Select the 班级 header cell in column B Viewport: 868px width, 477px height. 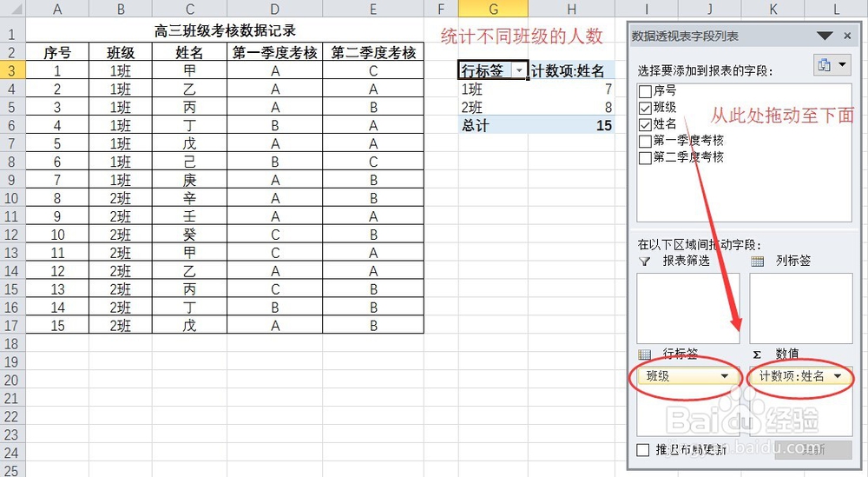coord(121,53)
